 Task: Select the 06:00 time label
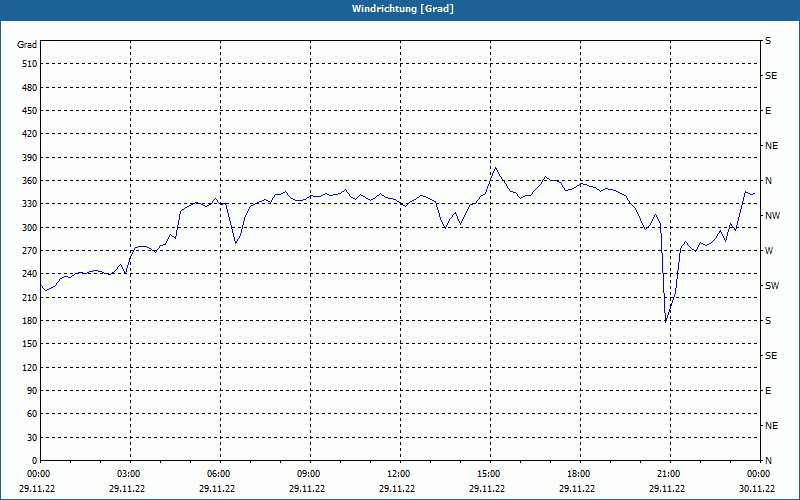pyautogui.click(x=219, y=474)
